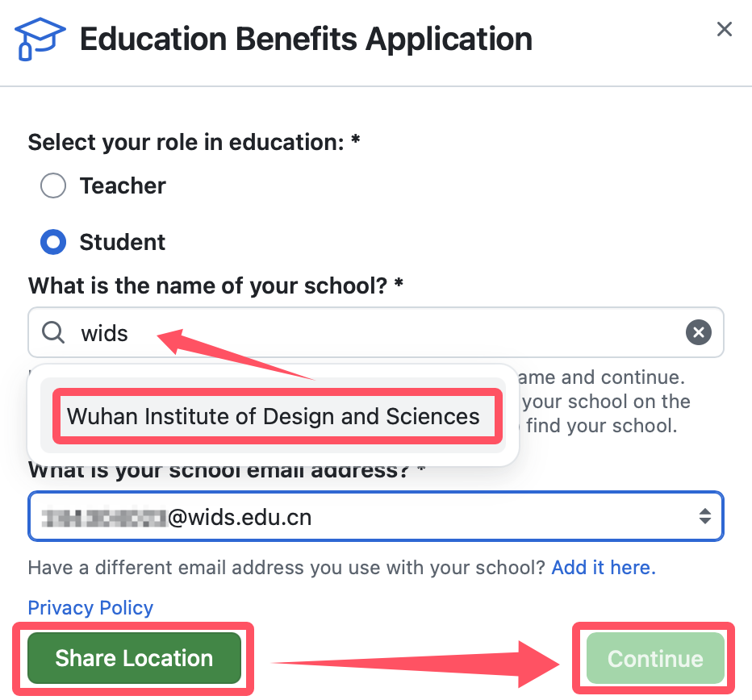Select the Teacher radio button
This screenshot has height=700, width=752.
tap(53, 186)
